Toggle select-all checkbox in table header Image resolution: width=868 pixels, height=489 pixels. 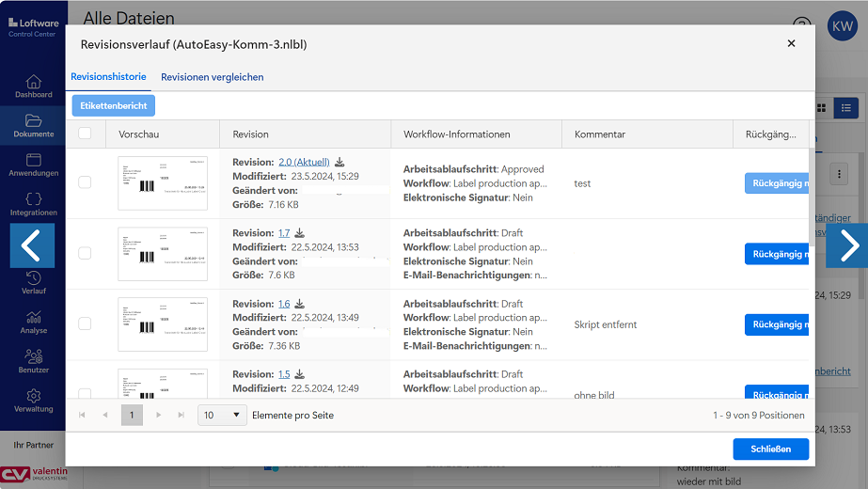click(x=85, y=134)
